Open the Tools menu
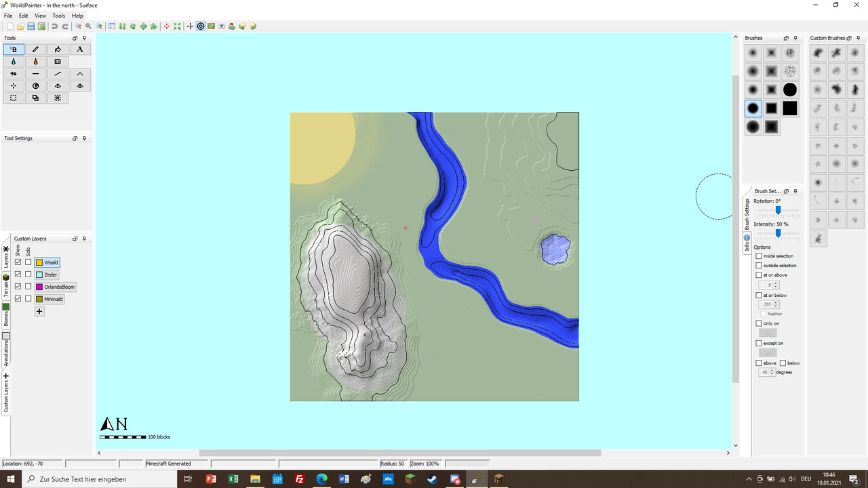This screenshot has height=488, width=868. coord(59,16)
